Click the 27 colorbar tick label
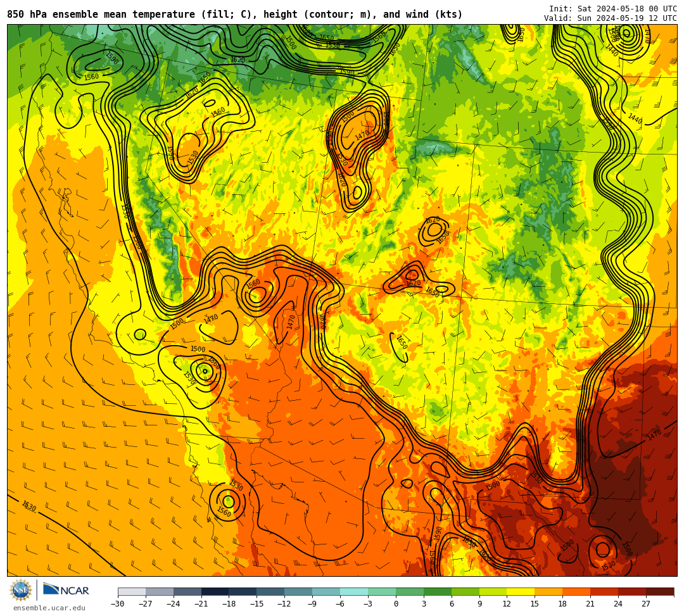Screen dimensions: 684x616 [646, 604]
